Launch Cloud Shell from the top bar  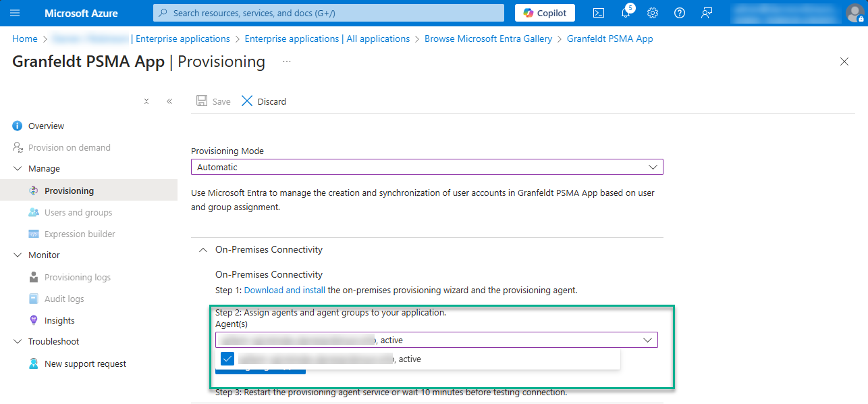[598, 13]
